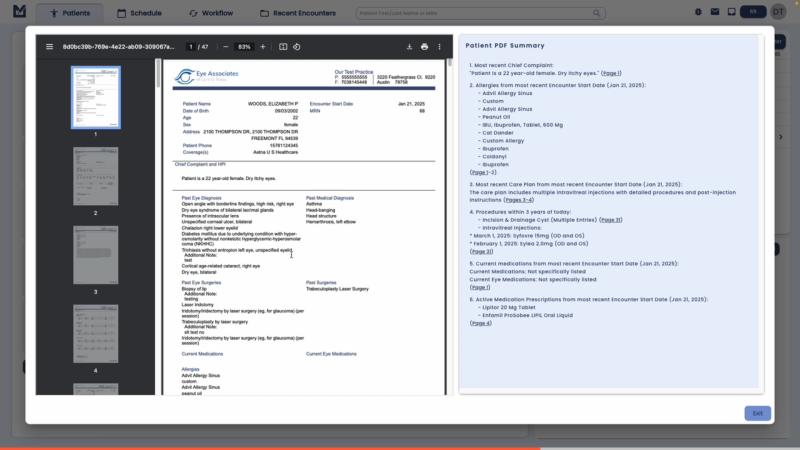Click Cat Dander allergy in summary
Screen dimensions: 800x450
pos(497,133)
